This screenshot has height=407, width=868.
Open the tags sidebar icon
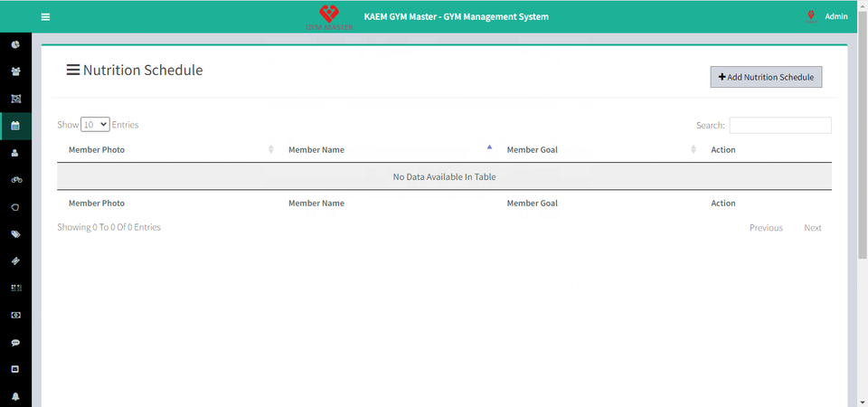pos(15,234)
